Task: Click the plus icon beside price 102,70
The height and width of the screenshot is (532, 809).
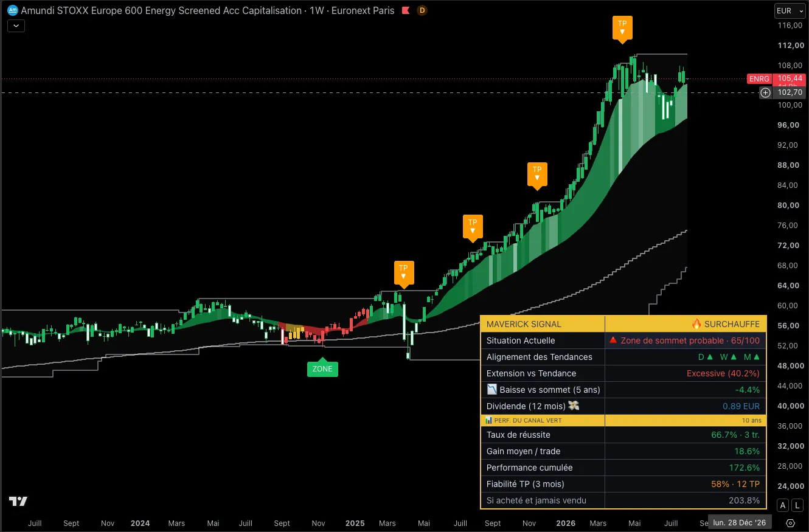Action: 765,92
